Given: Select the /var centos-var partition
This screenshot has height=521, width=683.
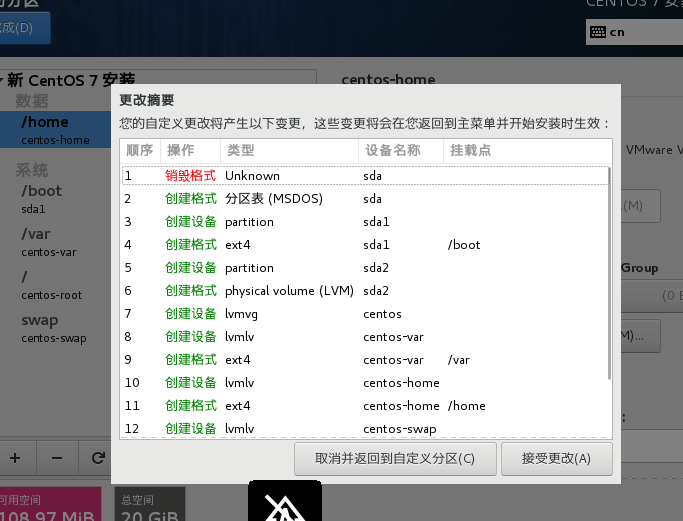Looking at the screenshot, I should 55,242.
